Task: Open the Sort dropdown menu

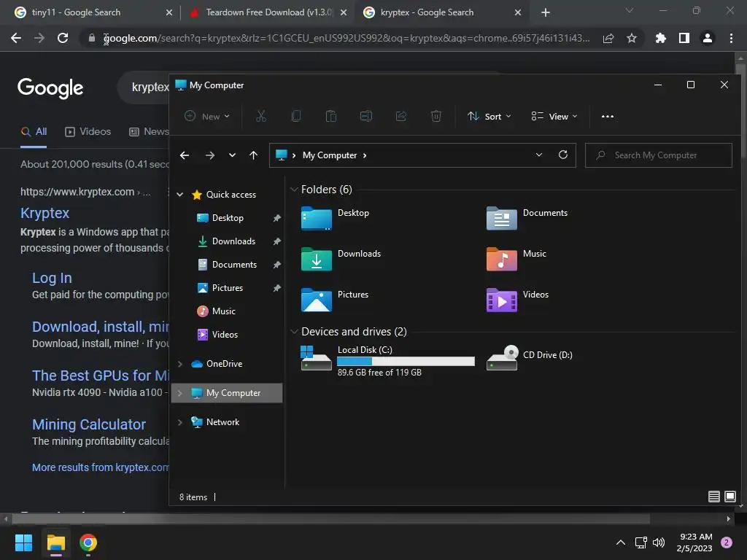Action: tap(489, 116)
